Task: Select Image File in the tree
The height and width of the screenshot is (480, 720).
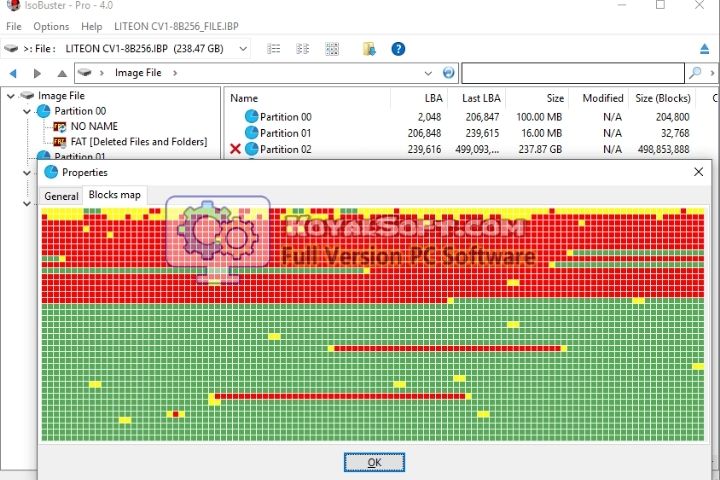Action: click(x=61, y=96)
